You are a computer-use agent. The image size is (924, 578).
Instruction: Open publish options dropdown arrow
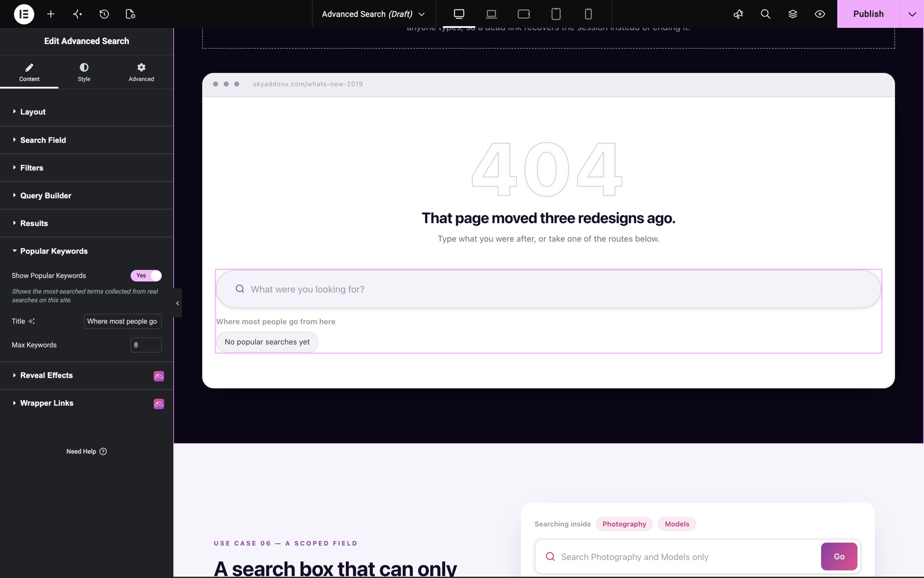[912, 14]
